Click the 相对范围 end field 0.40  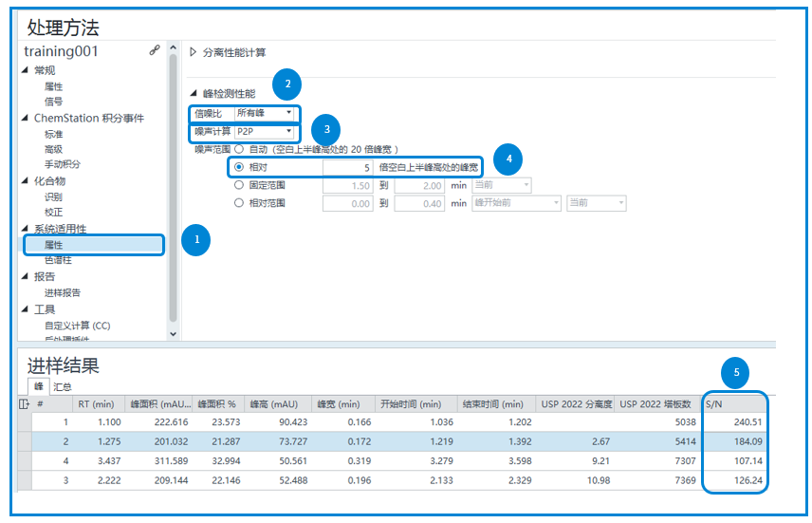419,203
